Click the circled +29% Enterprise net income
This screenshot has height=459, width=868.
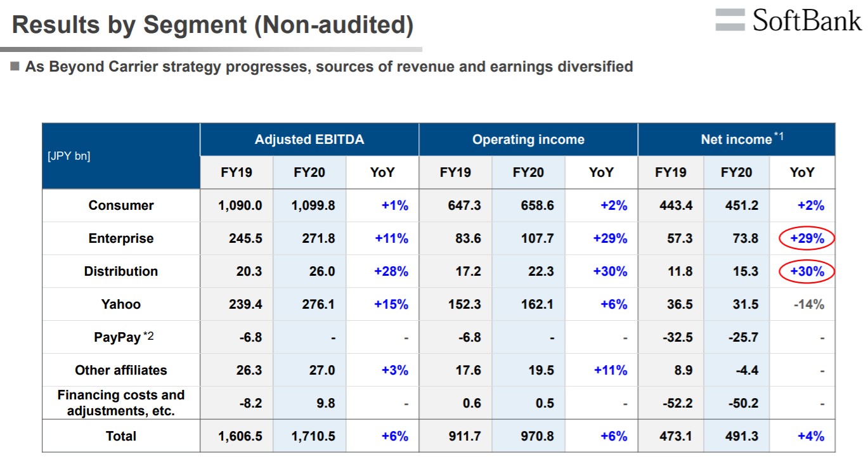806,238
